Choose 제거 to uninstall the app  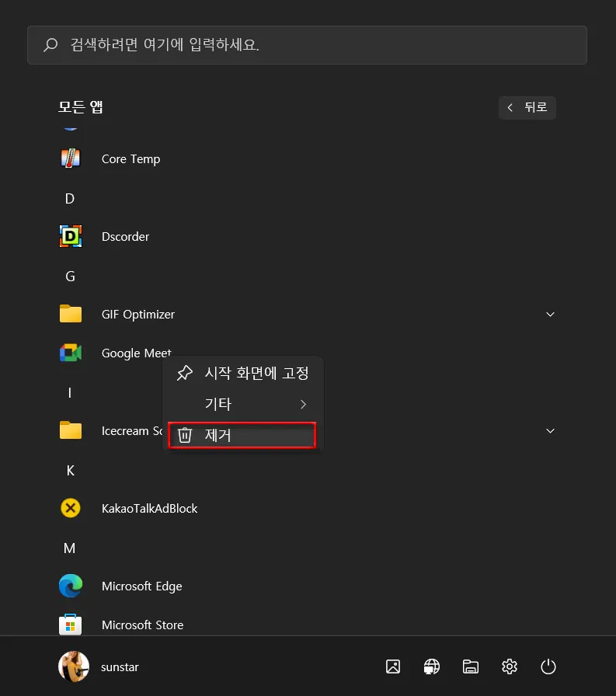pos(242,435)
